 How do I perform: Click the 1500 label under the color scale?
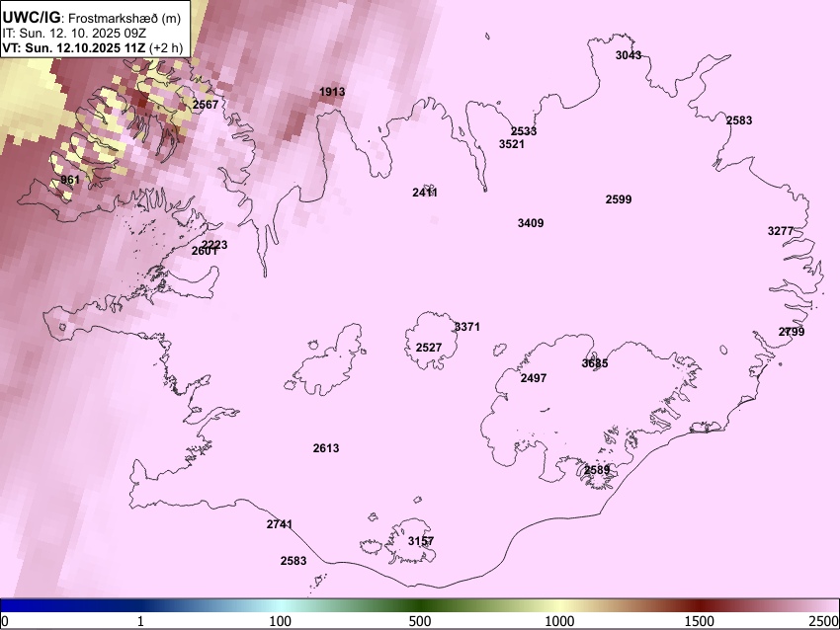[700, 621]
